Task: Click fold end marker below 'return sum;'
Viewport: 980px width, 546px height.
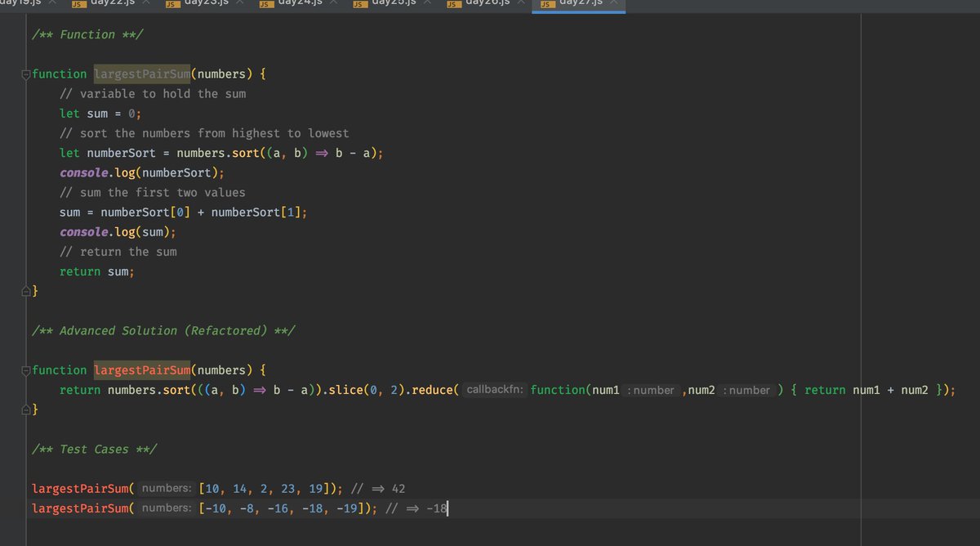Action: [26, 291]
